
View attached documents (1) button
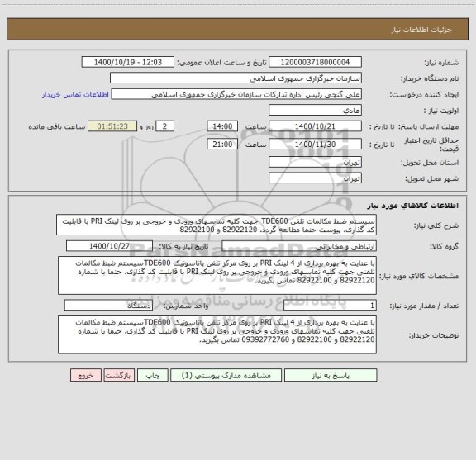point(226,375)
